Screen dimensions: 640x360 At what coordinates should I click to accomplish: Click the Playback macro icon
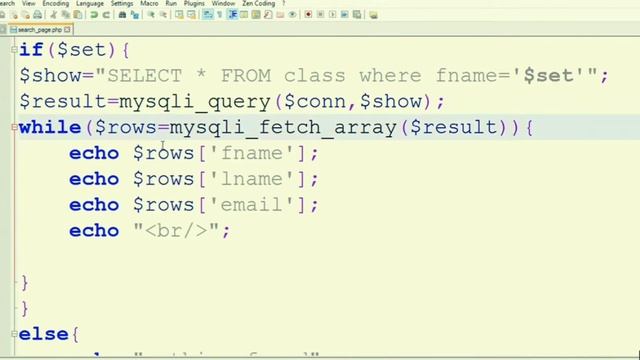coord(333,15)
